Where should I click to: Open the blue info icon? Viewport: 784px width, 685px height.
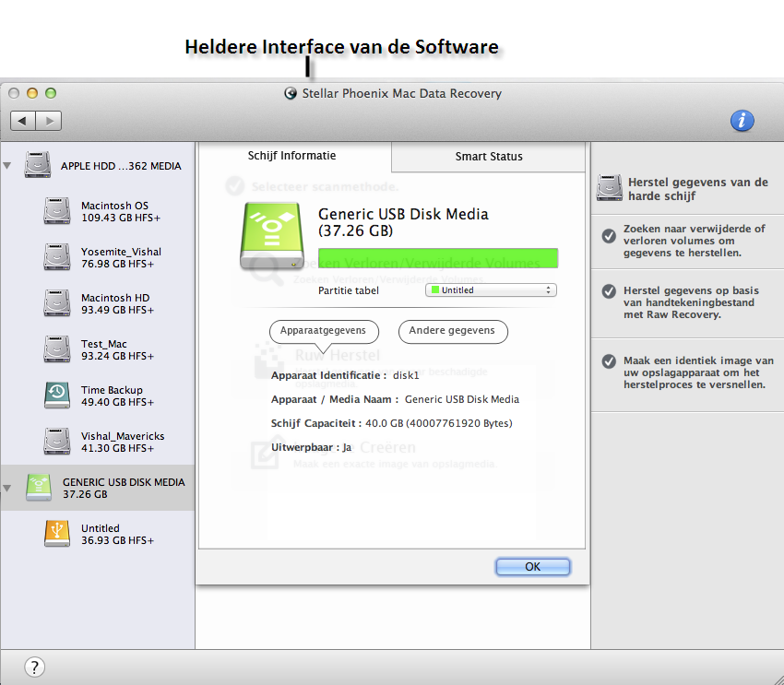coord(742,121)
